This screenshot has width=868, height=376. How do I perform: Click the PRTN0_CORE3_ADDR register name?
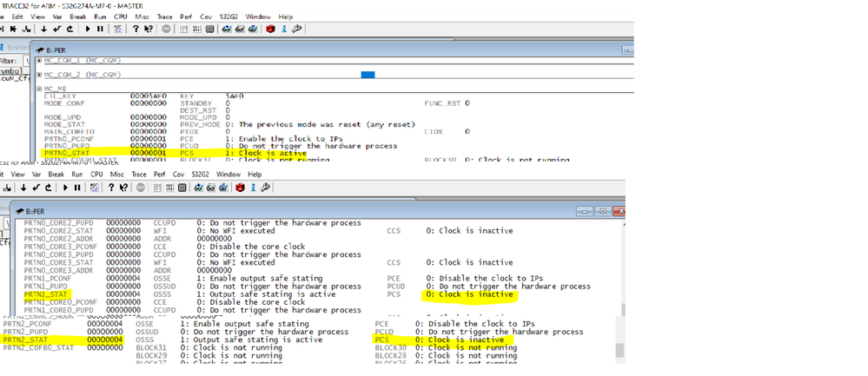tap(59, 270)
